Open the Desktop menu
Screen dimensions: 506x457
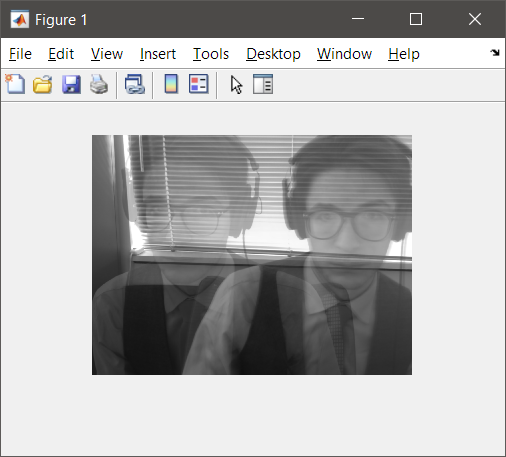(x=273, y=54)
